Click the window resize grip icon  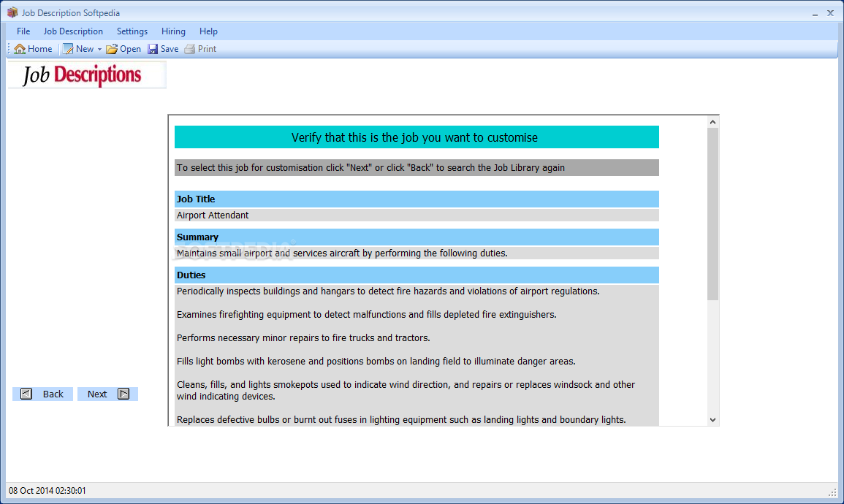click(x=832, y=492)
